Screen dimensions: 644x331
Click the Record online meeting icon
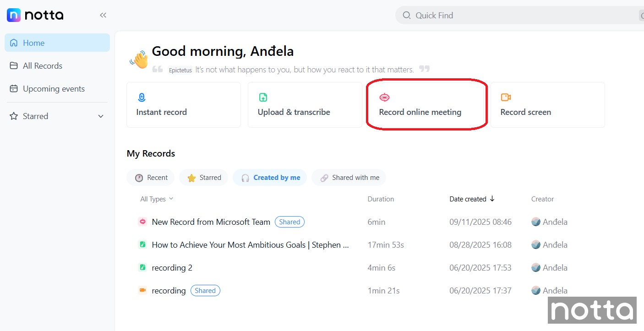384,97
